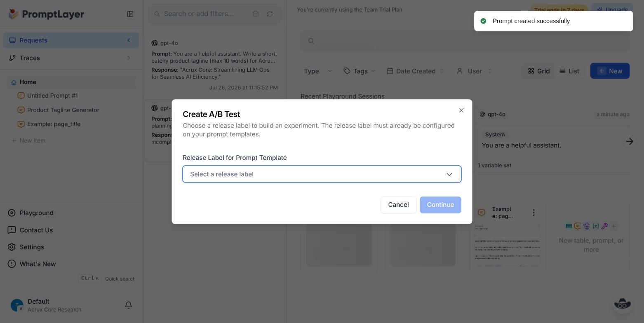Screen dimensions: 644x323
Task: Select Home in the tree
Action: coord(71,82)
